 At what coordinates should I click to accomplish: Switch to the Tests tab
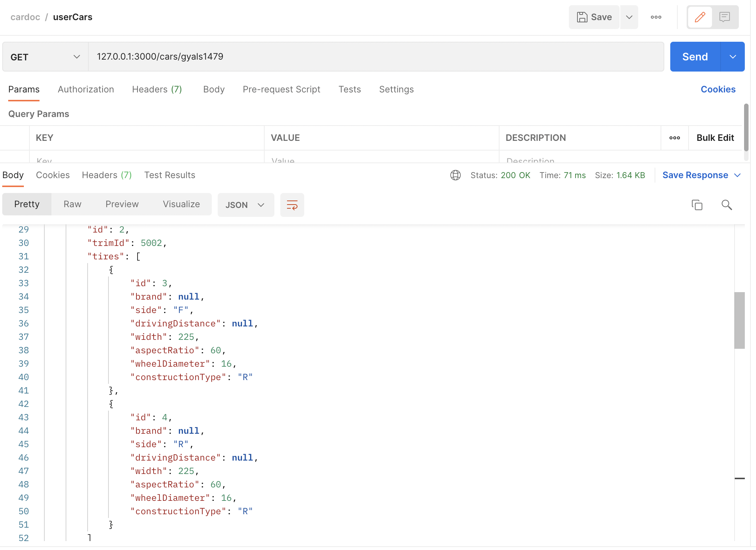tap(350, 89)
